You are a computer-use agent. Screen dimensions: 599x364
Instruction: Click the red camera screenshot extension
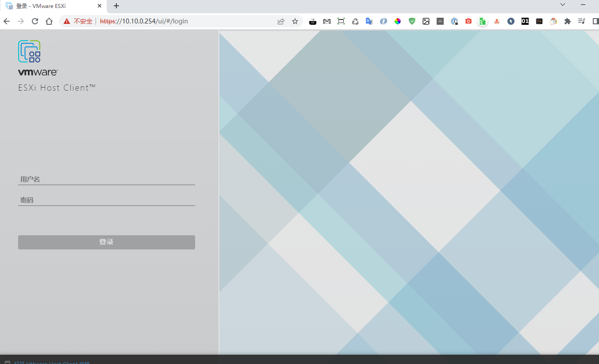point(468,21)
